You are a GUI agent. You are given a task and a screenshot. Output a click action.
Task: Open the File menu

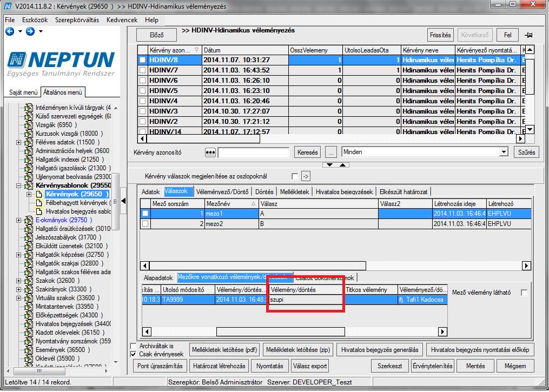point(10,20)
